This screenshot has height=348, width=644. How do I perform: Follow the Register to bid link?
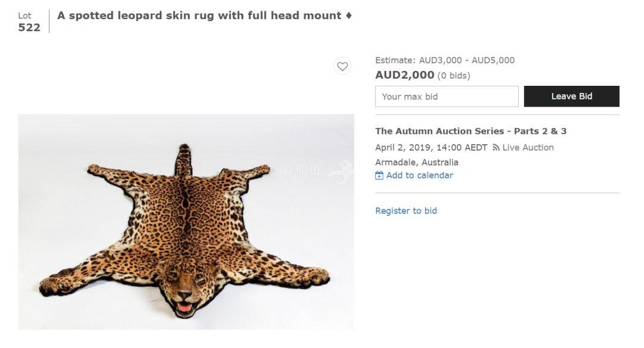[406, 211]
